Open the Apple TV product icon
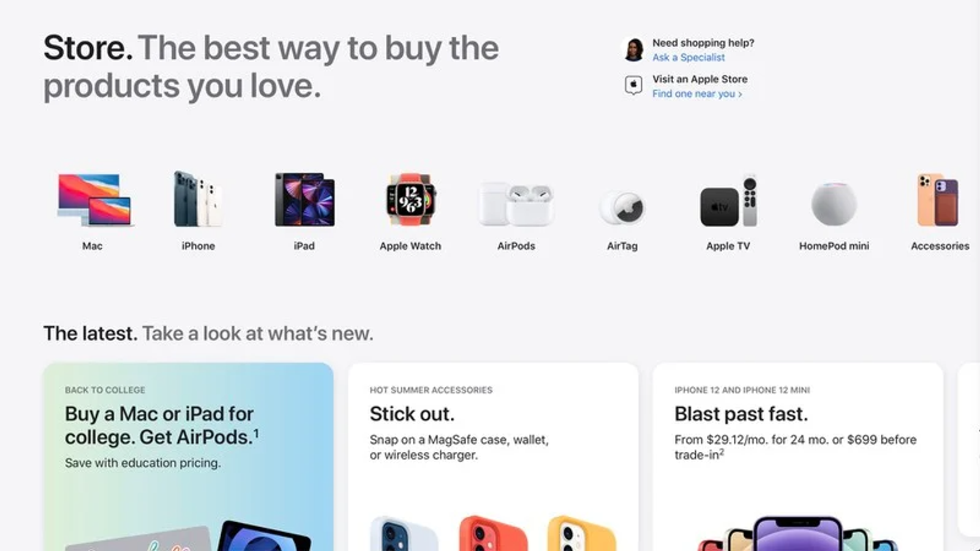The width and height of the screenshot is (980, 551). click(728, 201)
